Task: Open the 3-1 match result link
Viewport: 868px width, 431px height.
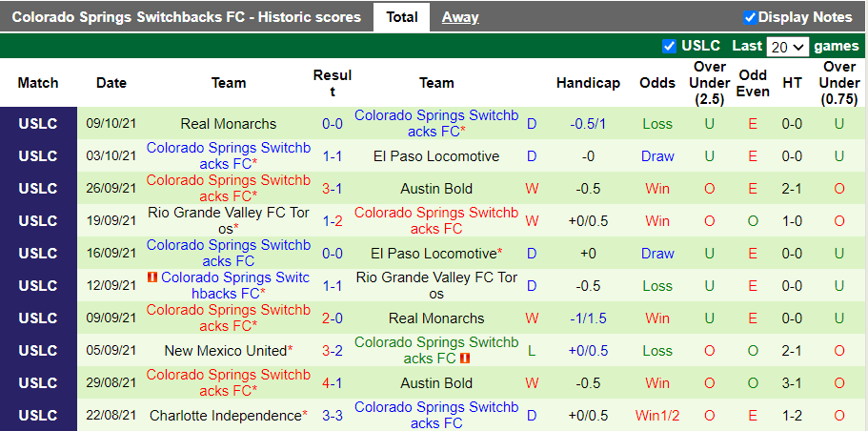Action: 333,189
